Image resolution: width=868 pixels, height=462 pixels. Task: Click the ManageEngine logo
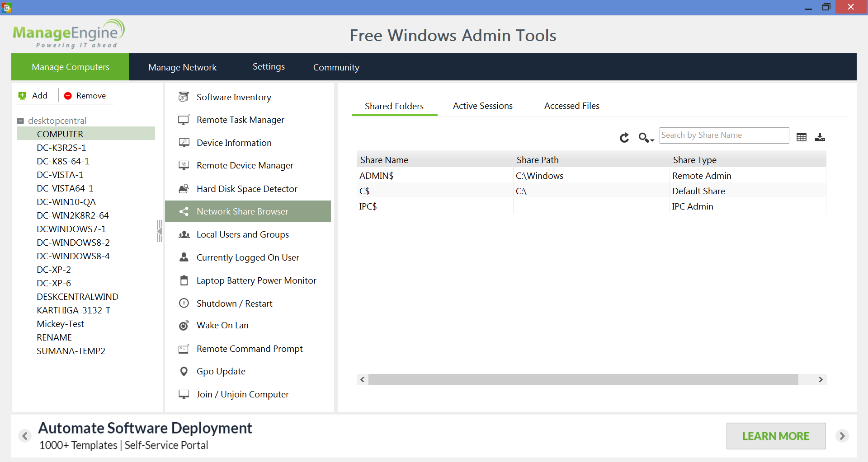click(x=69, y=33)
